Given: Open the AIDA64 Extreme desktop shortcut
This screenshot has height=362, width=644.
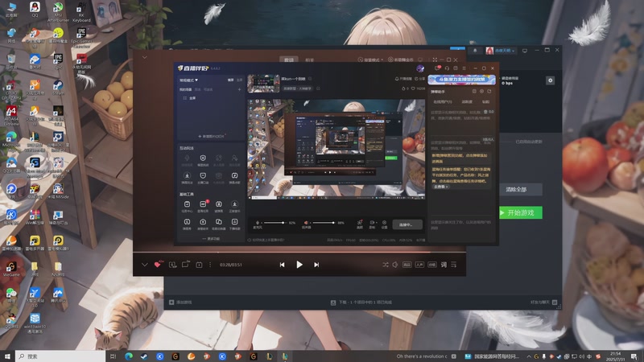Looking at the screenshot, I should (11, 115).
